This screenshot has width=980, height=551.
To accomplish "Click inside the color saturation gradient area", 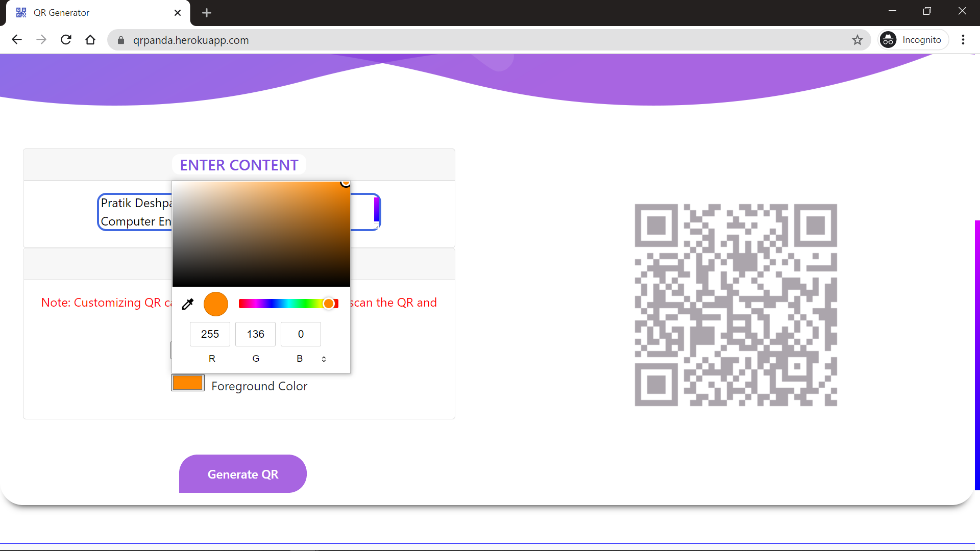I will tap(261, 234).
